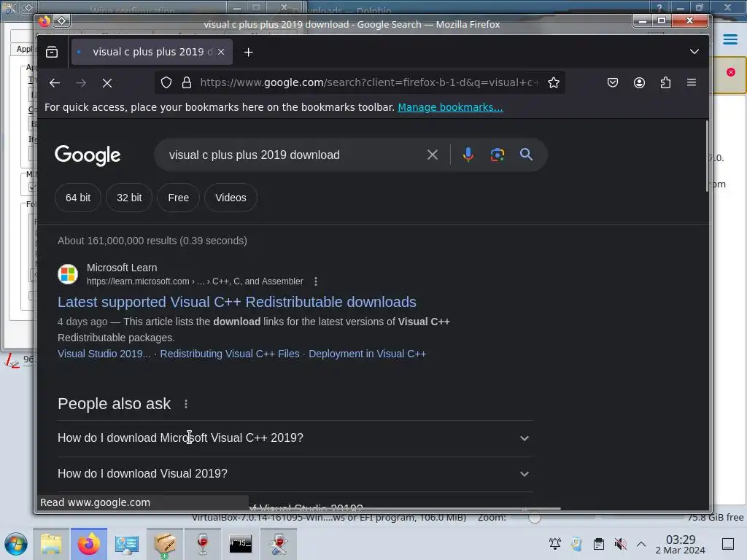View site information padlock icon

click(x=187, y=82)
